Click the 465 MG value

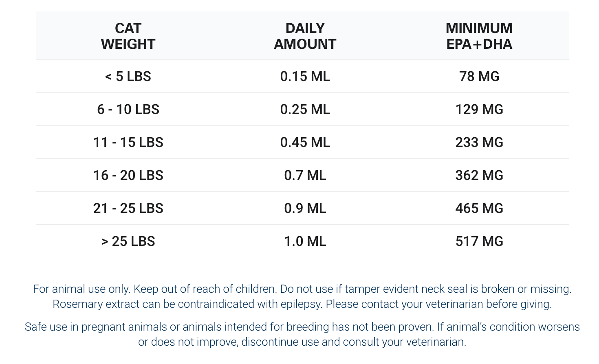479,208
